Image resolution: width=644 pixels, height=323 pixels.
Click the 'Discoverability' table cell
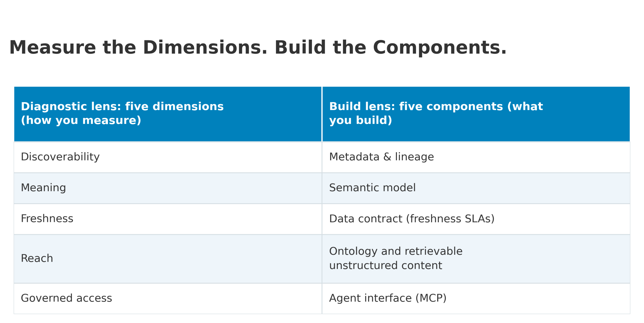pos(168,157)
